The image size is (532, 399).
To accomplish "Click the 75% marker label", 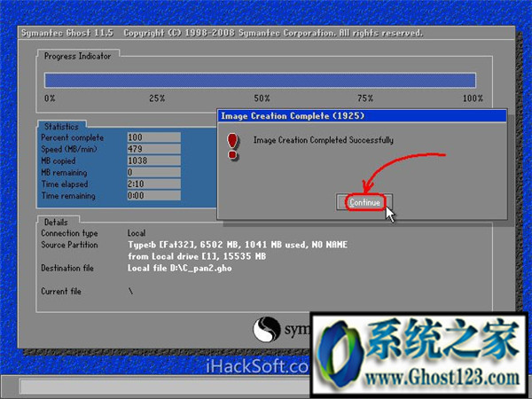I will click(365, 98).
